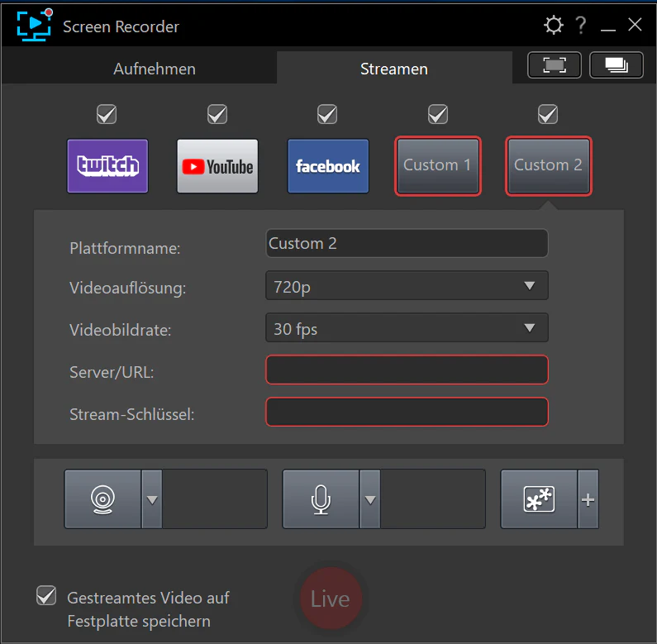Toggle Gestreamtes Video auf Festplatte speichern checkbox

click(x=46, y=595)
